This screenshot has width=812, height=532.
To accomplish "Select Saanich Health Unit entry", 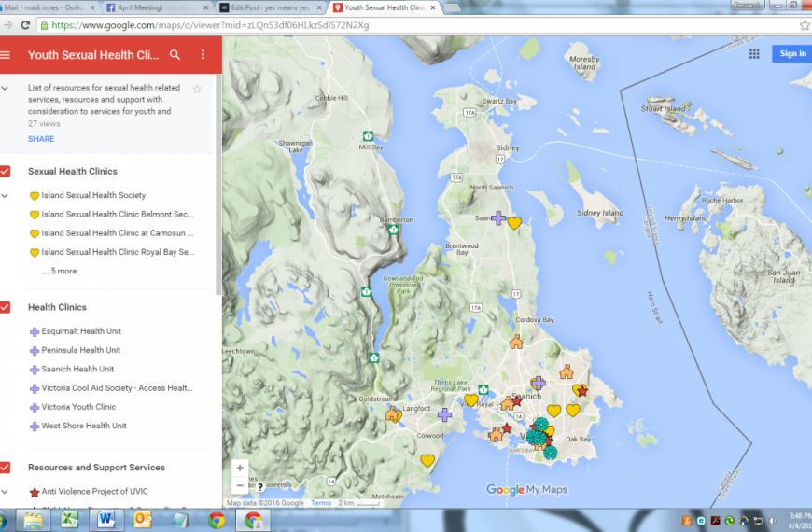I will click(72, 370).
